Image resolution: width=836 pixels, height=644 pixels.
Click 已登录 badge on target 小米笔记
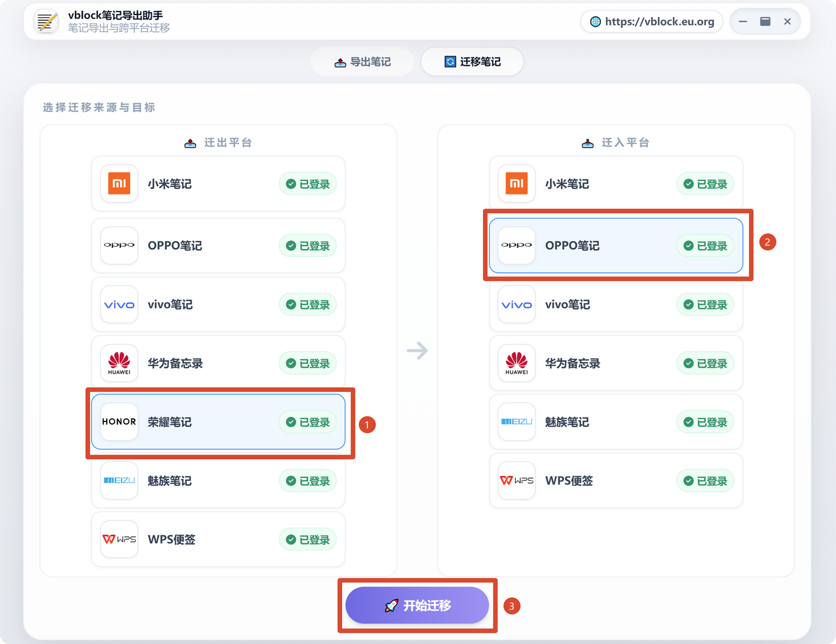pos(705,184)
